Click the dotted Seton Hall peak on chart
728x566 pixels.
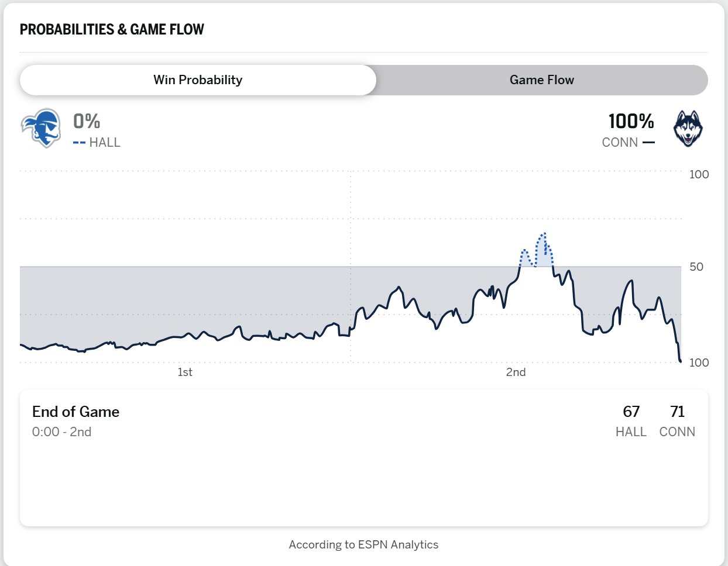[x=544, y=234]
